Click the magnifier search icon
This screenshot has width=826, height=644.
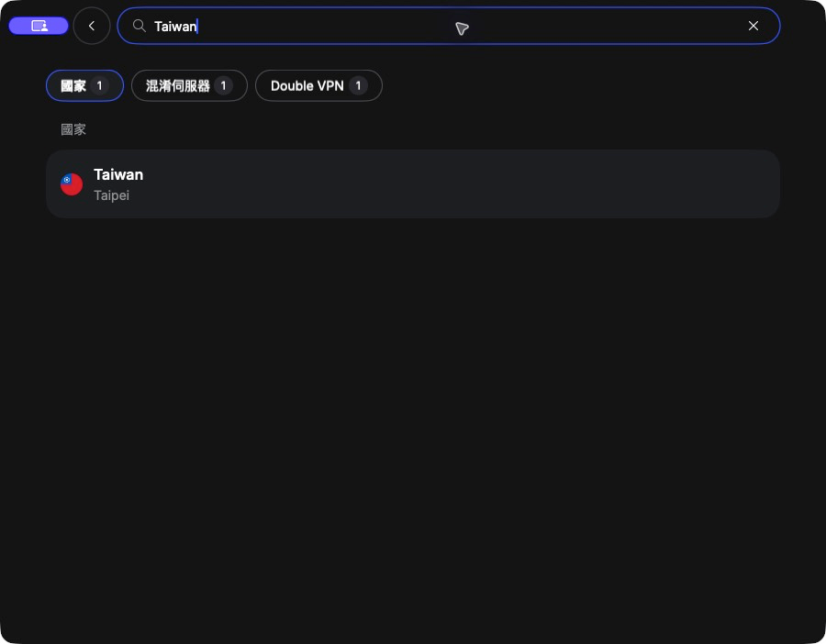tap(140, 26)
